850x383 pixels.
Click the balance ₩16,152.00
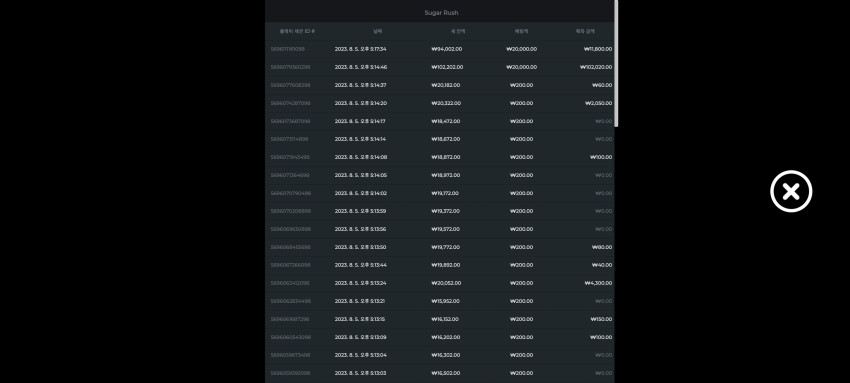click(445, 319)
